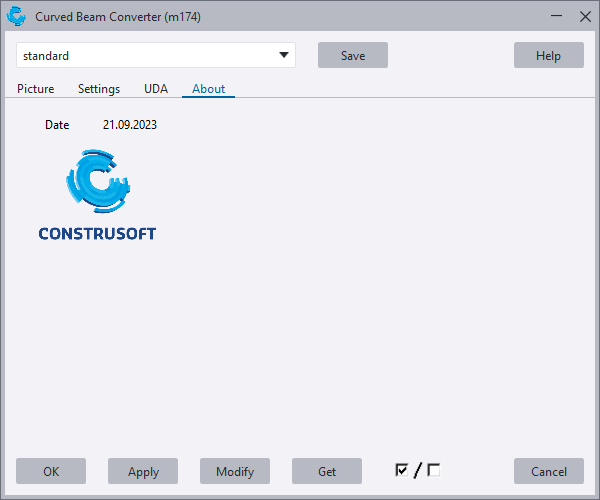Viewport: 600px width, 500px height.
Task: Save the current preset
Action: (353, 55)
